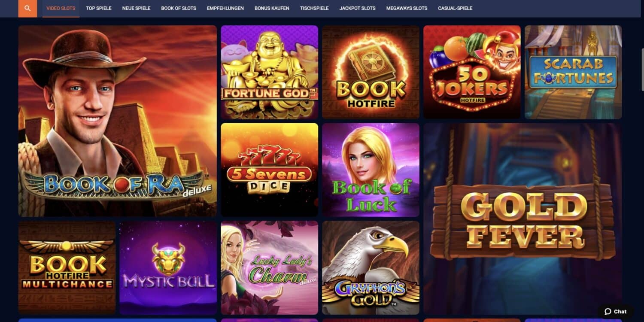Screen dimensions: 644x322
Task: Open the Chat bubble widget
Action: (x=616, y=312)
